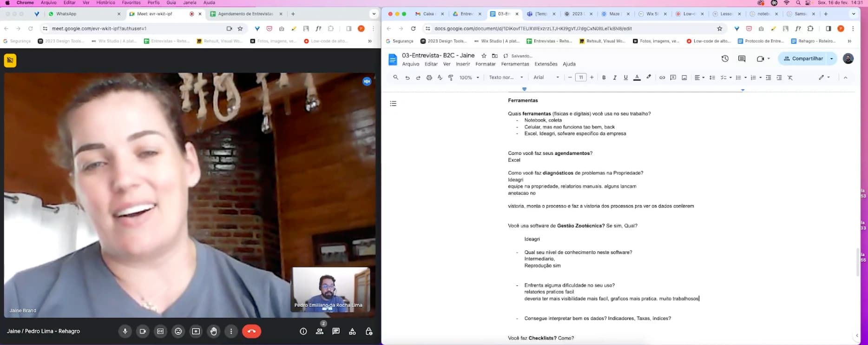Add a comment via toolbar icon

673,78
